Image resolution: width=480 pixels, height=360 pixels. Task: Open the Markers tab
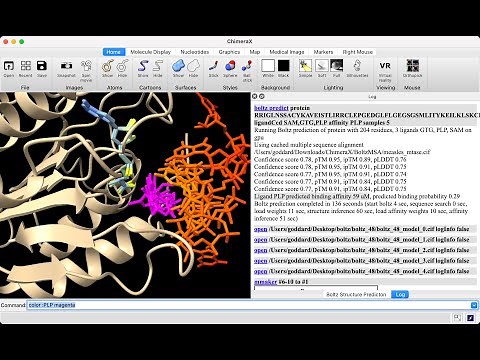coord(323,52)
